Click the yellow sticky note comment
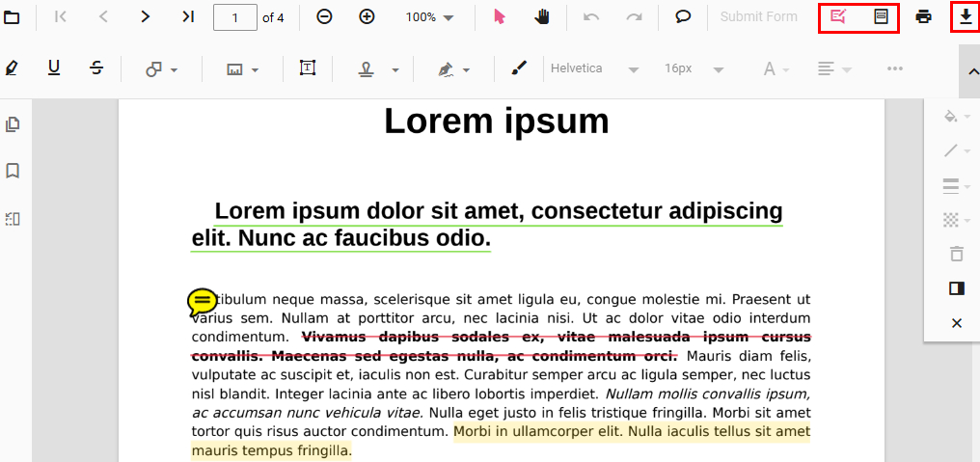 (202, 303)
